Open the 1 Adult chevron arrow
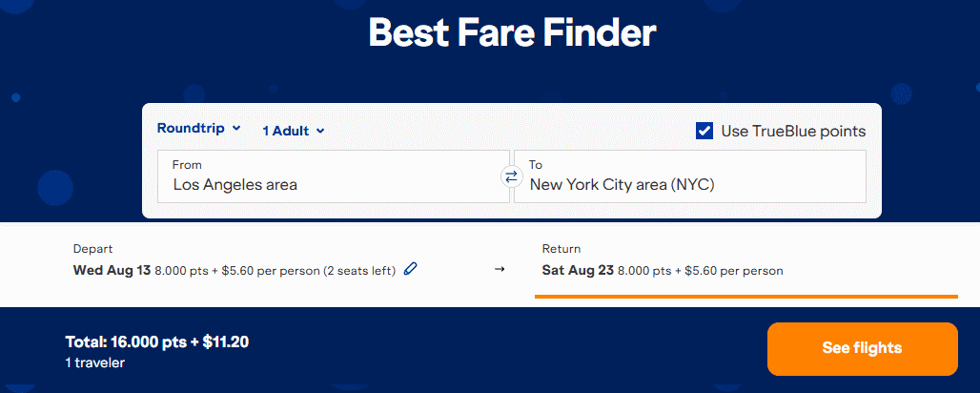This screenshot has width=980, height=393. pyautogui.click(x=320, y=131)
